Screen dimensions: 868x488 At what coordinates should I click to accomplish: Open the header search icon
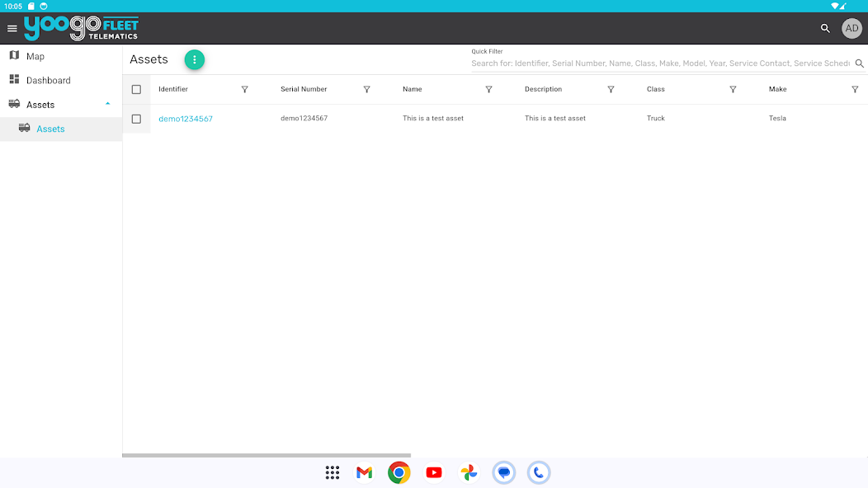[x=825, y=28]
